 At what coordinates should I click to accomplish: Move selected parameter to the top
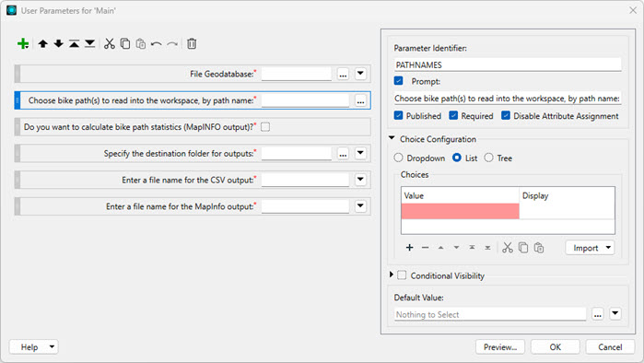coord(74,43)
